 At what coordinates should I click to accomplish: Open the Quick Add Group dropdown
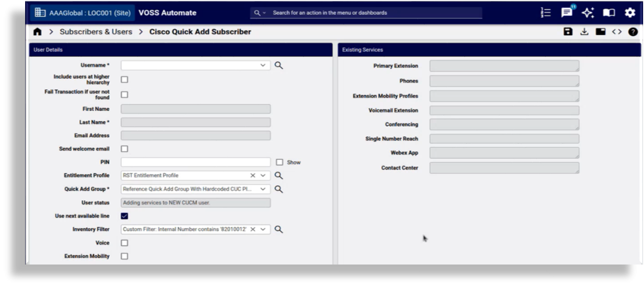point(262,189)
